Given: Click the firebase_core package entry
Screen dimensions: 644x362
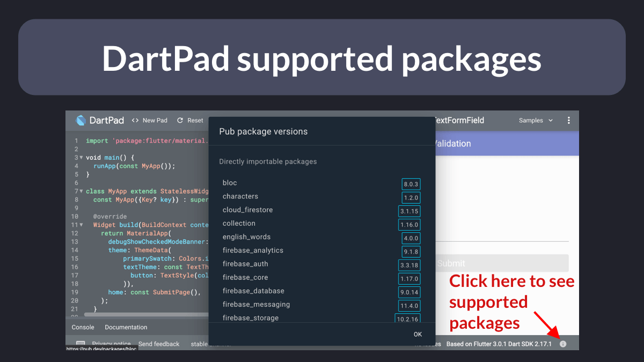Looking at the screenshot, I should pyautogui.click(x=245, y=277).
